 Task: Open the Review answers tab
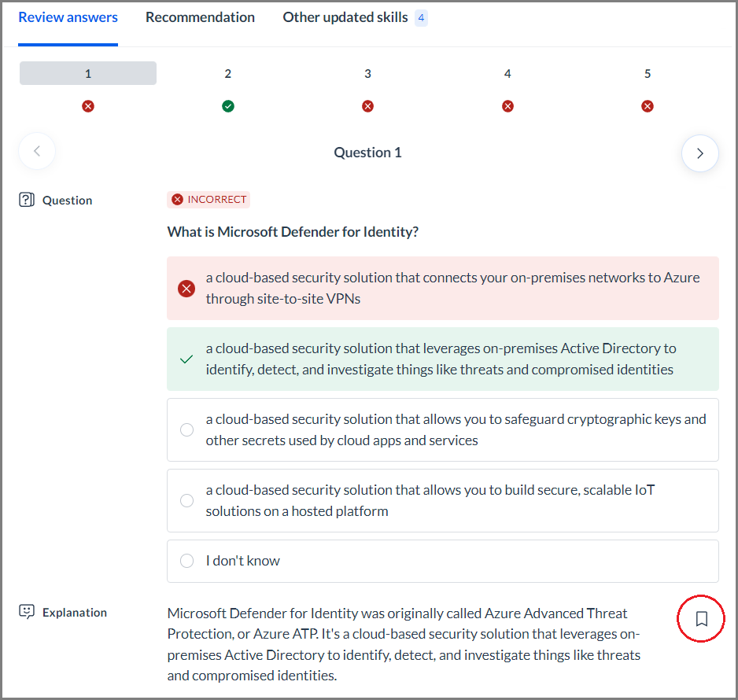(68, 17)
